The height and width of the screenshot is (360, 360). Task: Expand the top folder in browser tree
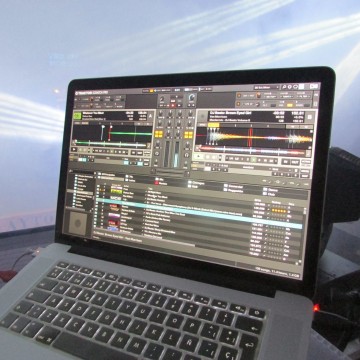point(76,176)
